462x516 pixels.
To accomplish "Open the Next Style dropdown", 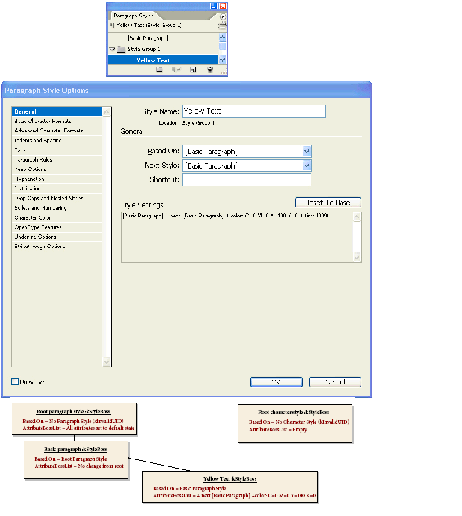I will coord(247,166).
